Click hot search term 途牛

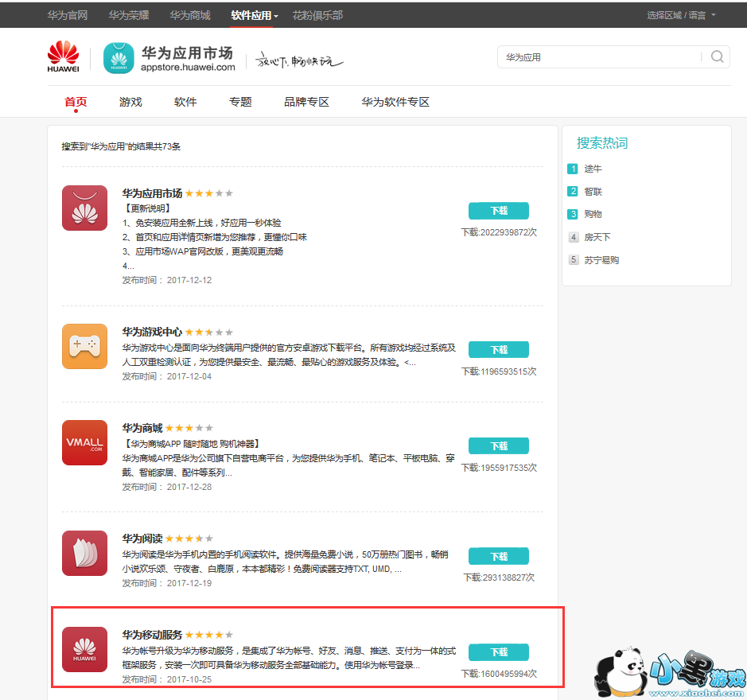pos(593,169)
